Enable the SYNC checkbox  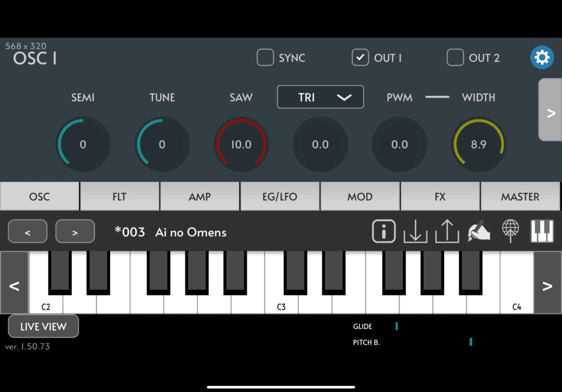pyautogui.click(x=266, y=58)
